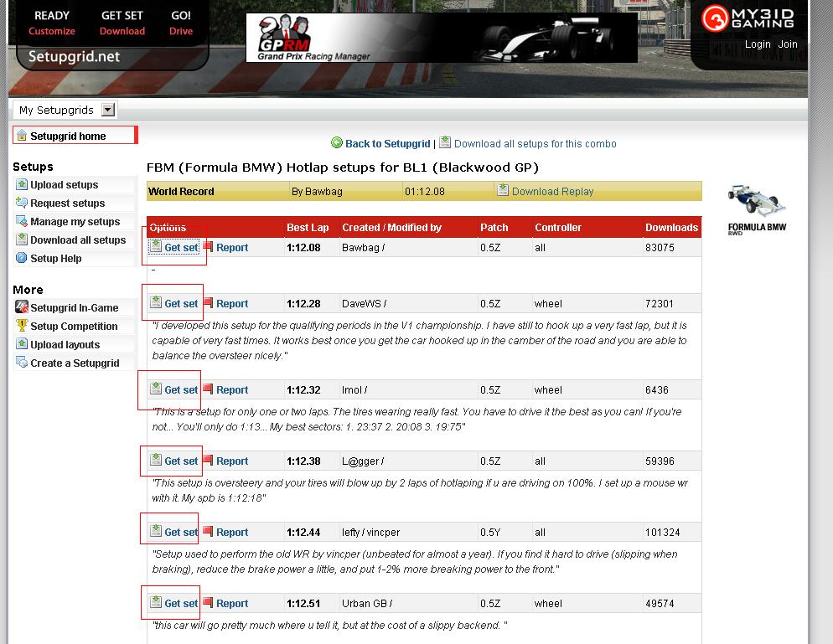This screenshot has width=833, height=644.
Task: Click the Manage my setups icon
Action: coord(22,221)
